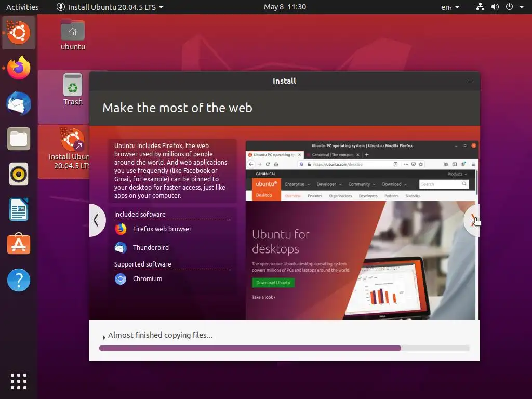
Task: Open the en keyboard language dropdown
Action: click(450, 7)
